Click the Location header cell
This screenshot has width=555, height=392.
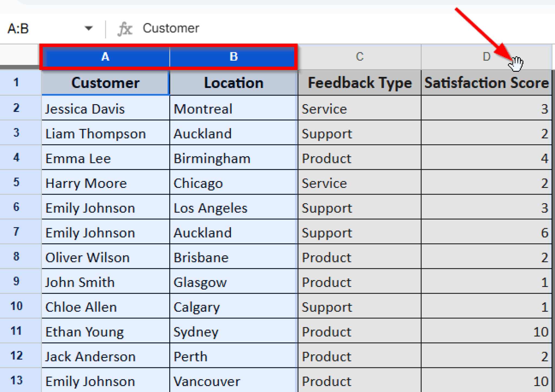tap(234, 83)
